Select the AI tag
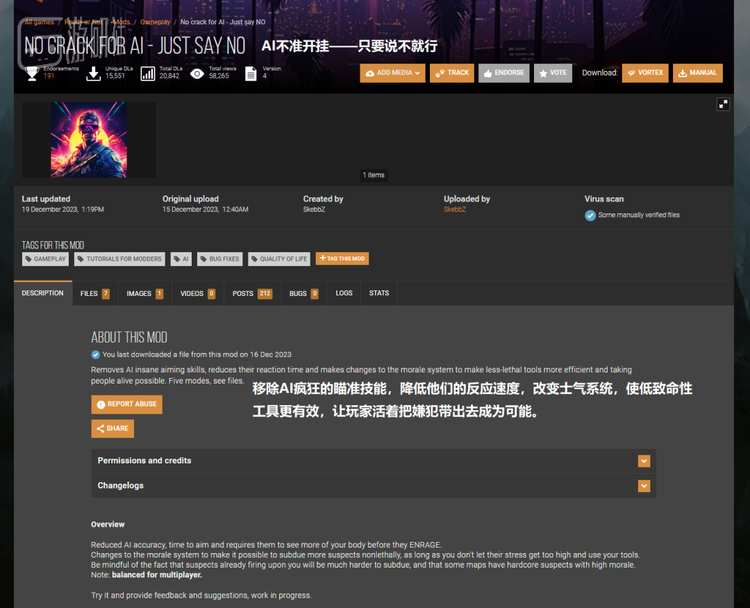 (x=181, y=259)
